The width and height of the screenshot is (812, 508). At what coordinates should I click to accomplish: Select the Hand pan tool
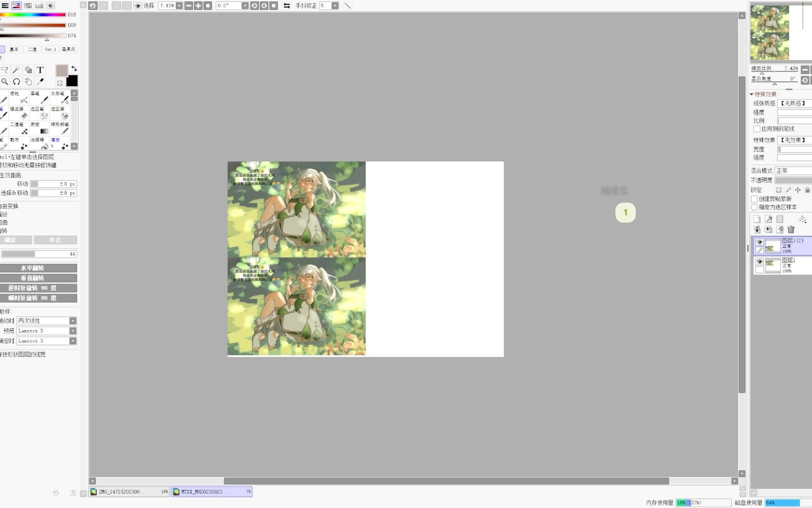[28, 82]
